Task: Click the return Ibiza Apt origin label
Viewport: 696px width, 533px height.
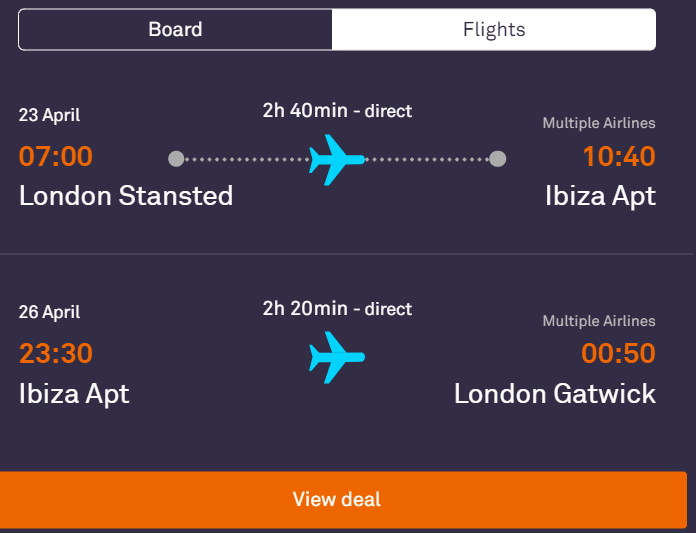Action: (x=74, y=395)
